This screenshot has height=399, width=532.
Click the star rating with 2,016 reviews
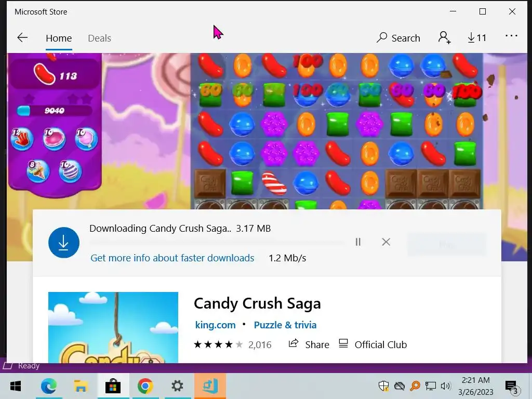(232, 345)
